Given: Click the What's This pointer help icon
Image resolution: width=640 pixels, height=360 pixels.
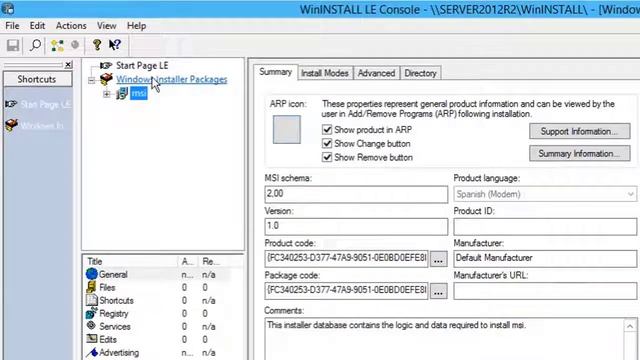Looking at the screenshot, I should click(115, 44).
